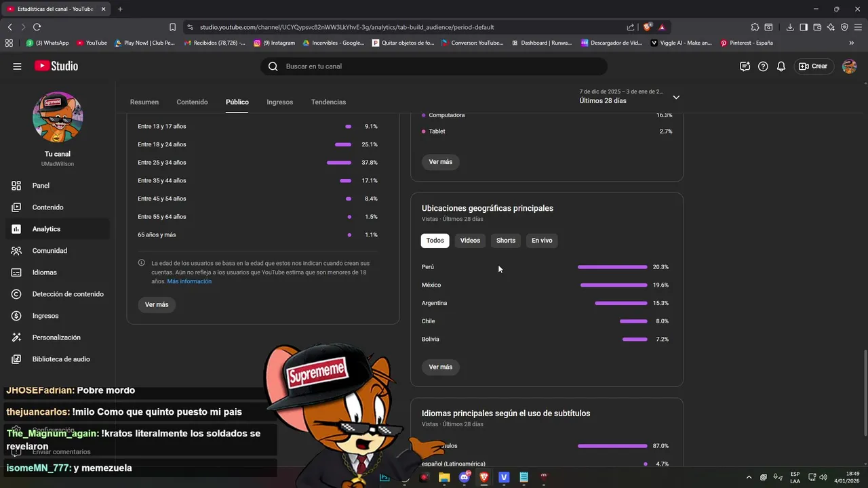
Task: Click Ver más under device types
Action: (441, 162)
